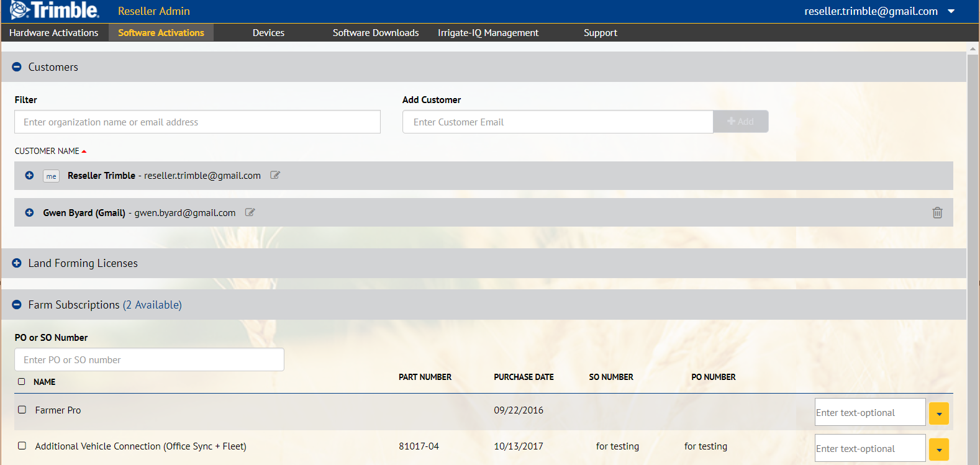Click Additional Vehicle Connection (Office Sync + Fleet) text
980x465 pixels.
(x=140, y=446)
